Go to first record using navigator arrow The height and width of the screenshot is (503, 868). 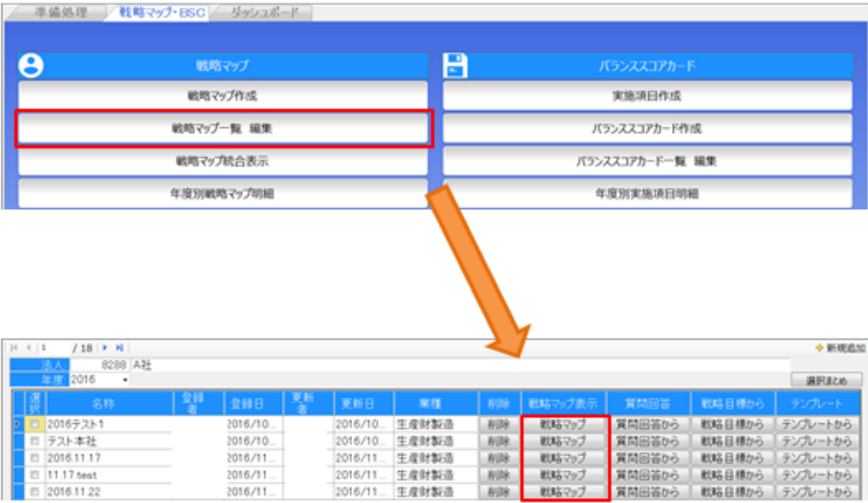[x=14, y=347]
